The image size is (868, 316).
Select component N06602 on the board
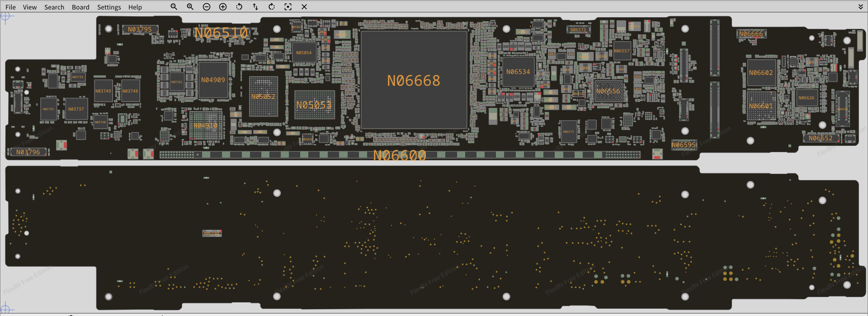pyautogui.click(x=761, y=73)
